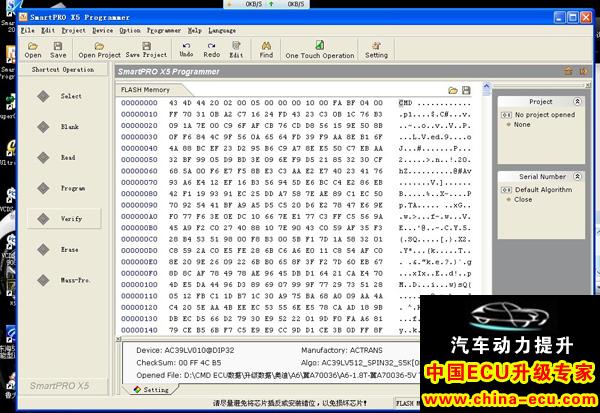The image size is (600, 413).
Task: Click the Mass-Pro shortcut
Action: 64,280
